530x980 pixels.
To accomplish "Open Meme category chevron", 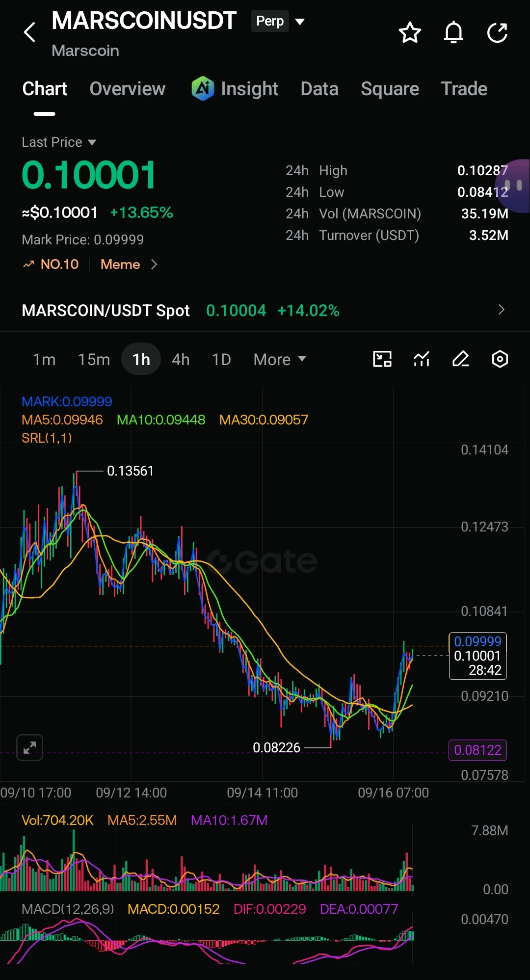I will tap(154, 265).
